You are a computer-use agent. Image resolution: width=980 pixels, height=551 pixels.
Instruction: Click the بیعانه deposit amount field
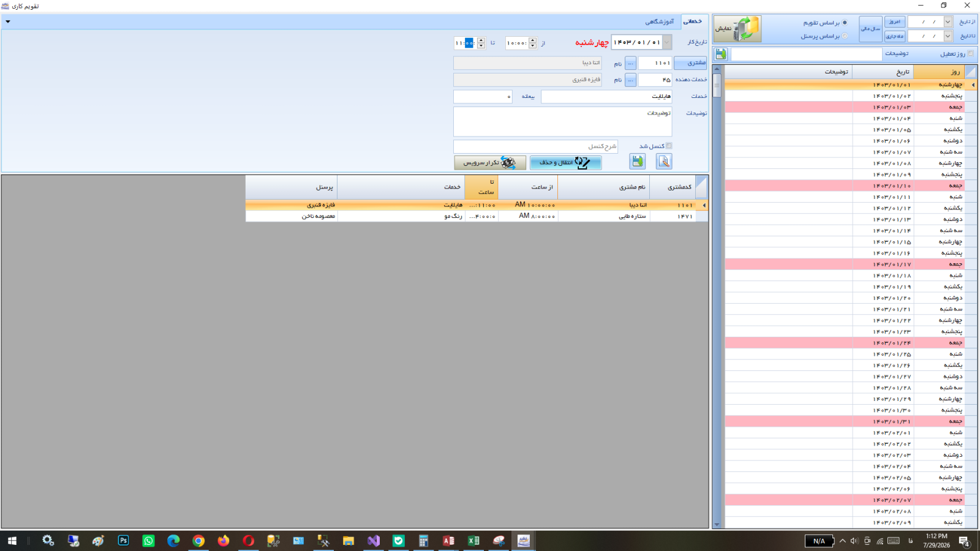click(483, 97)
